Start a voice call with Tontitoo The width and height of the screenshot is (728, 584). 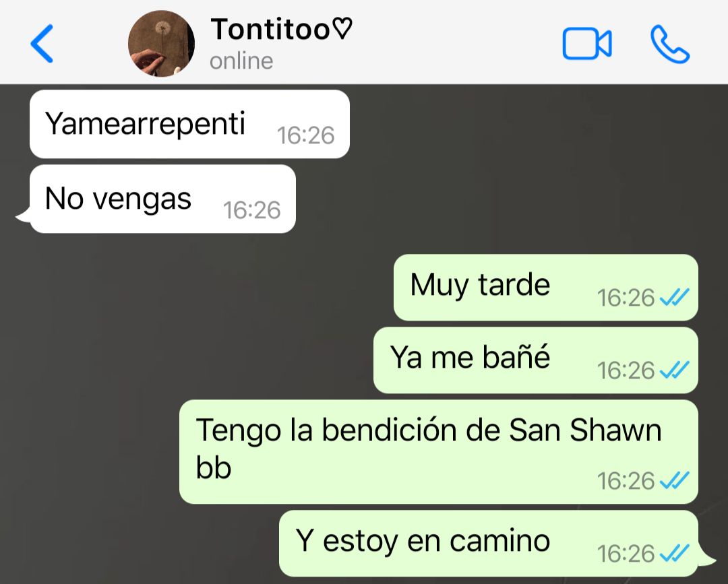(670, 44)
